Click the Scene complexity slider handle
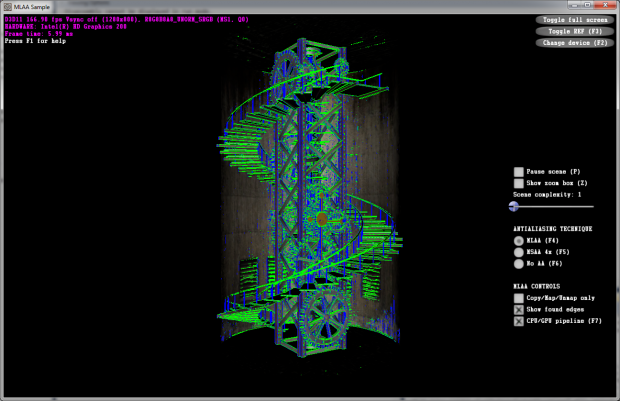The width and height of the screenshot is (620, 401). click(x=513, y=206)
